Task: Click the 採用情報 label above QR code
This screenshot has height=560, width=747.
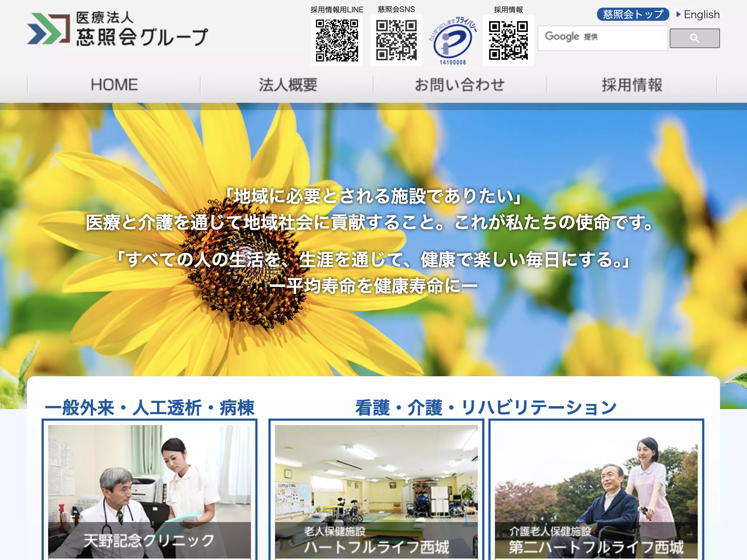Action: 508,10
